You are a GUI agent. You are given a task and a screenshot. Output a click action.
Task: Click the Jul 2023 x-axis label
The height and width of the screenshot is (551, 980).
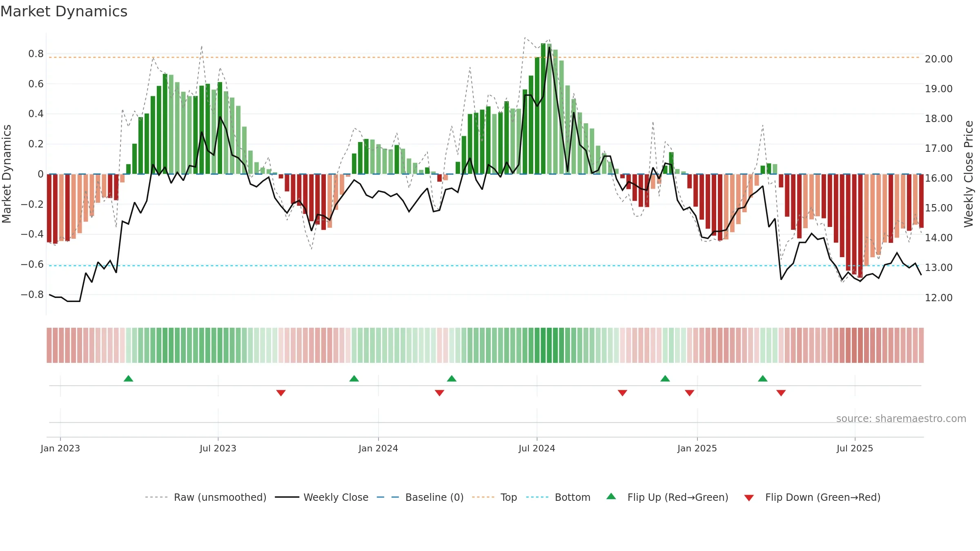tap(218, 448)
